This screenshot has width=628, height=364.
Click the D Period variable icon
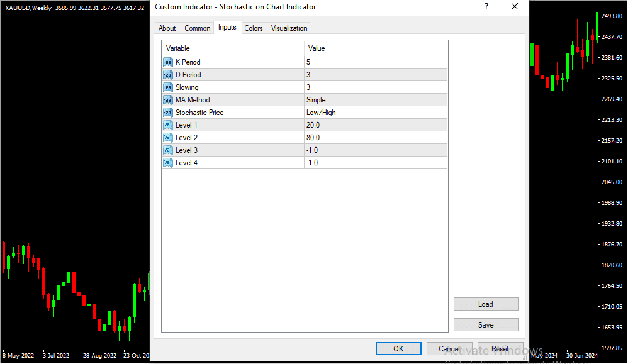coord(167,75)
